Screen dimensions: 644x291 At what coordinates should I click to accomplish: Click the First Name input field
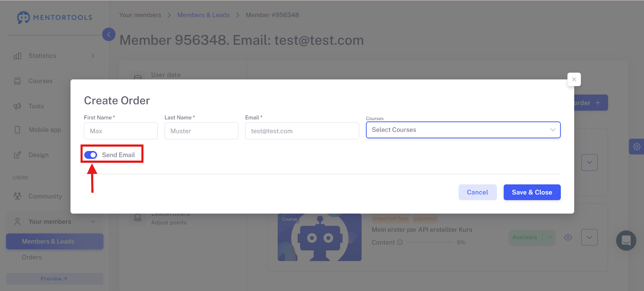121,131
